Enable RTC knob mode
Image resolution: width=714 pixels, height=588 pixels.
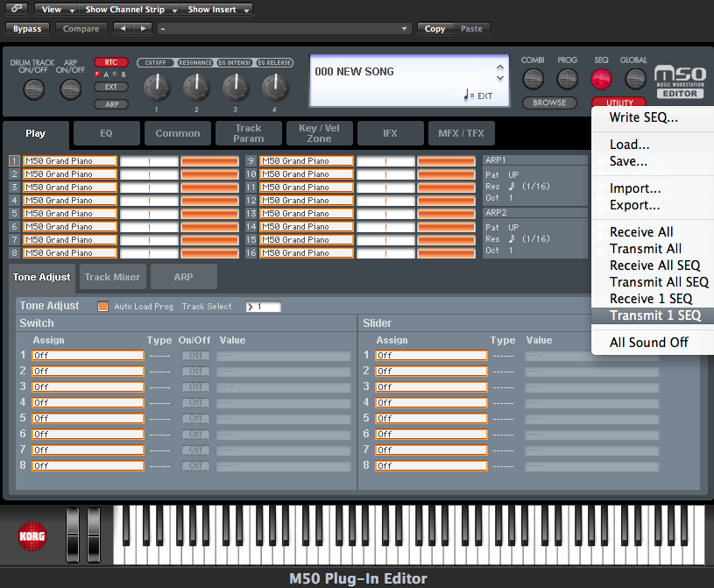[111, 62]
